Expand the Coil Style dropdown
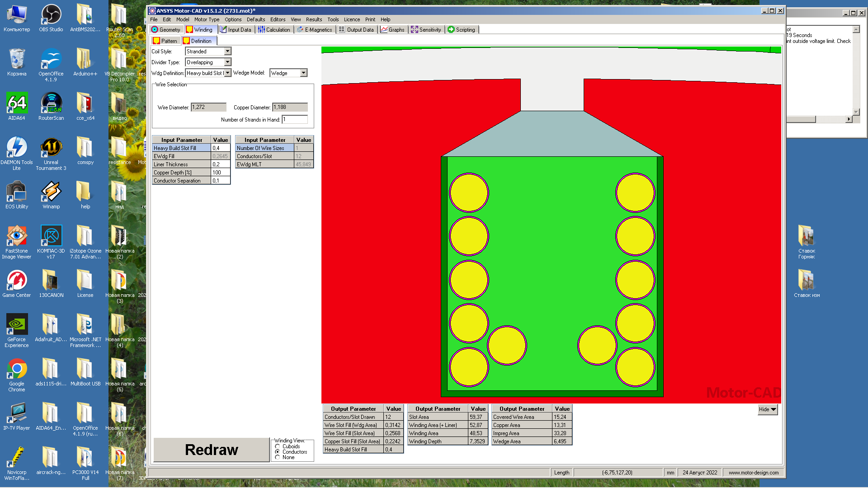Viewport: 868px width, 488px height. pos(228,52)
